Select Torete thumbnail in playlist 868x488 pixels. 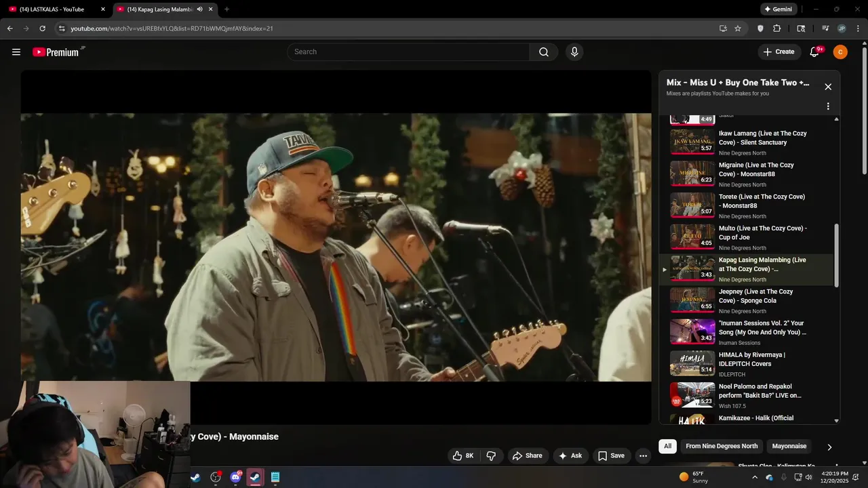coord(692,205)
